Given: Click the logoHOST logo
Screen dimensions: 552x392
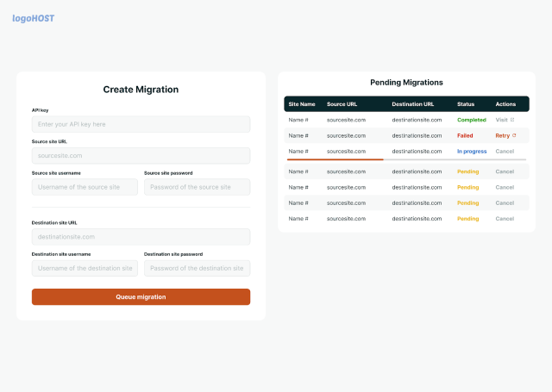Looking at the screenshot, I should coord(33,18).
